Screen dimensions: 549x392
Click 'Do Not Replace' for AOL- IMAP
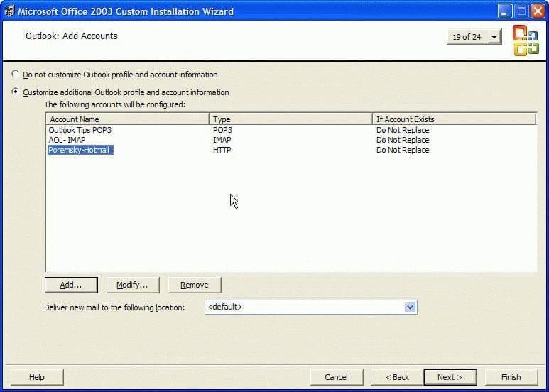[x=403, y=140]
